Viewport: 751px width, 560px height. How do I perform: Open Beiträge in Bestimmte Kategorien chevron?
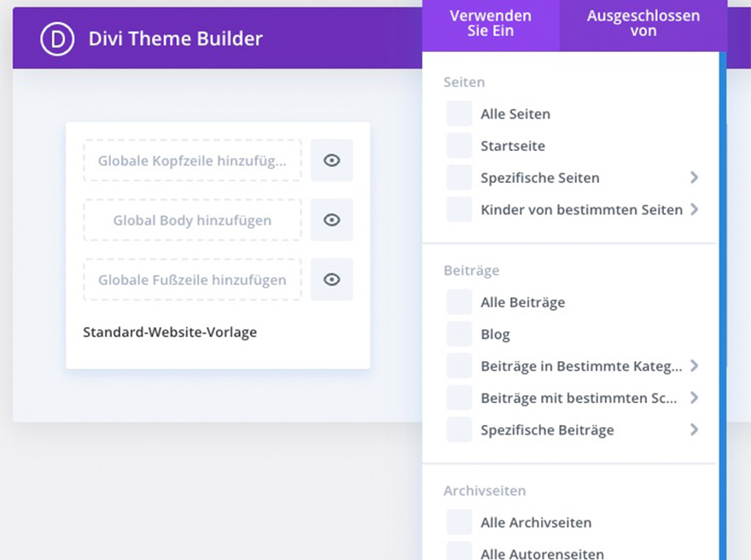[694, 366]
